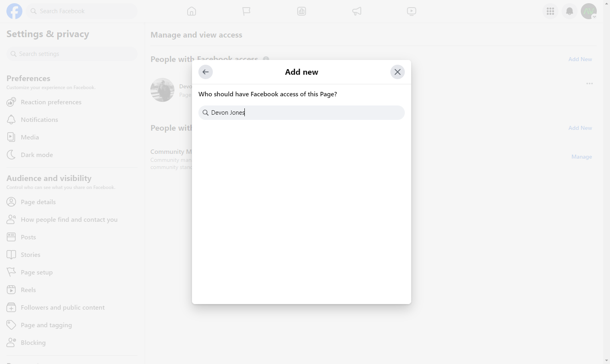This screenshot has width=610, height=364.
Task: Open Page and tagging settings
Action: [72, 325]
